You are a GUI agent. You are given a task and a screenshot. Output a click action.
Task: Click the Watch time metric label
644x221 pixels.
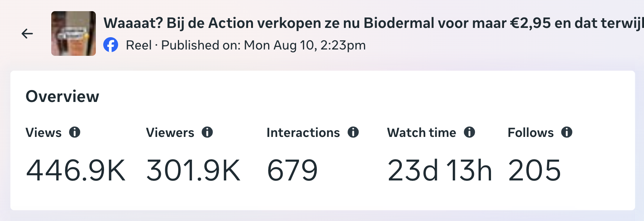pos(422,133)
